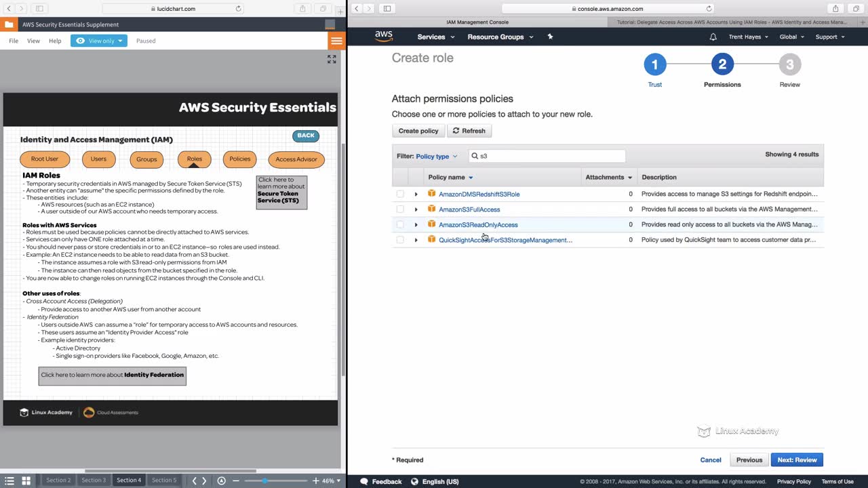This screenshot has width=868, height=488.
Task: Click the Create policy button
Action: tap(418, 131)
